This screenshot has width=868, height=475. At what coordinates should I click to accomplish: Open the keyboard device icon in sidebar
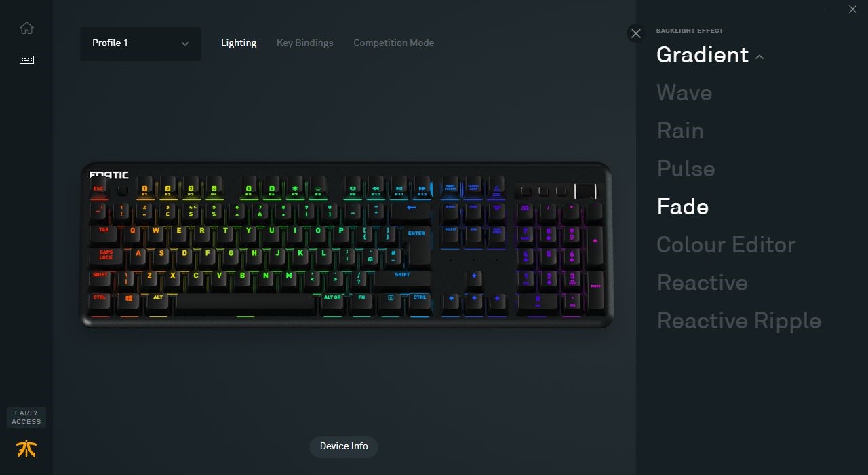pos(26,60)
